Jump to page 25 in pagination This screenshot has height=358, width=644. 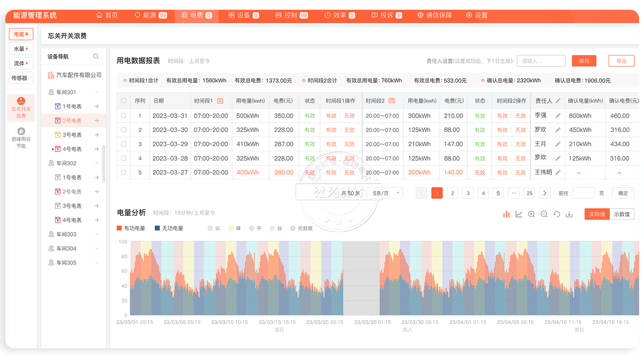click(x=529, y=193)
